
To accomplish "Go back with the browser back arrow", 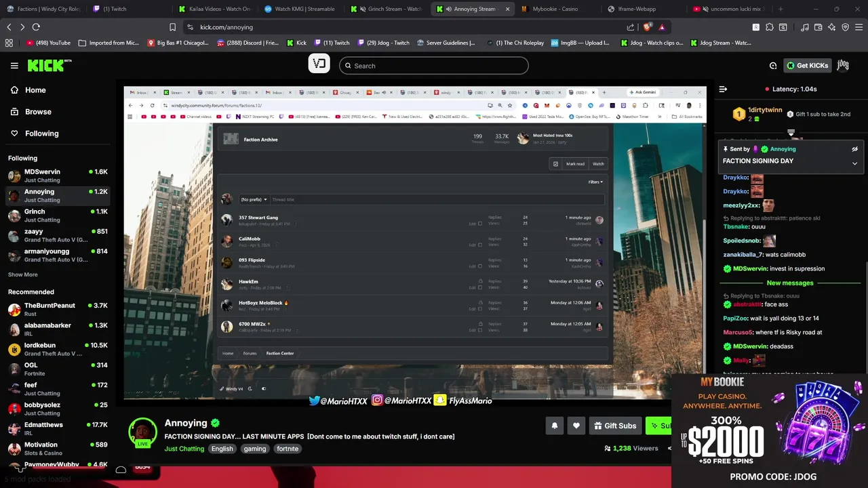I will point(9,27).
